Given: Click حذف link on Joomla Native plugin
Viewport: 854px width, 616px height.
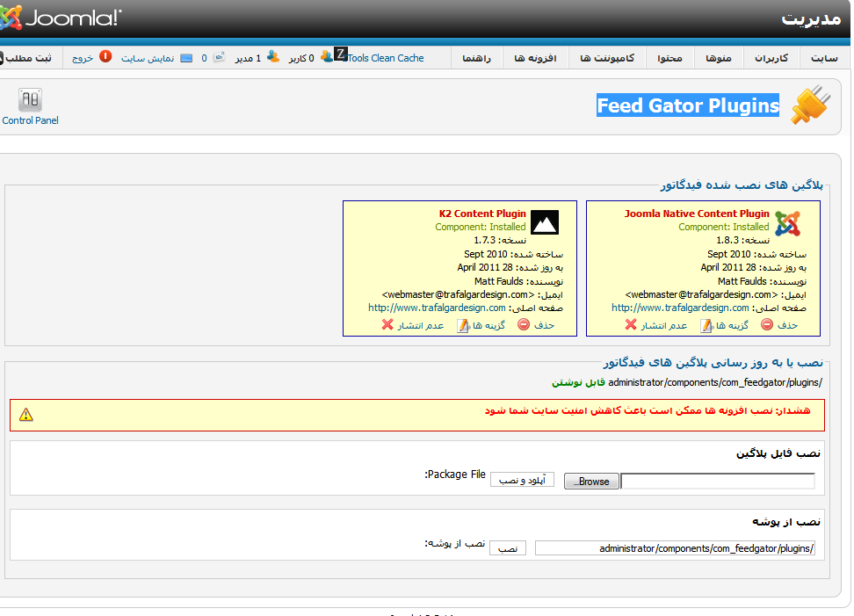Looking at the screenshot, I should click(x=787, y=325).
